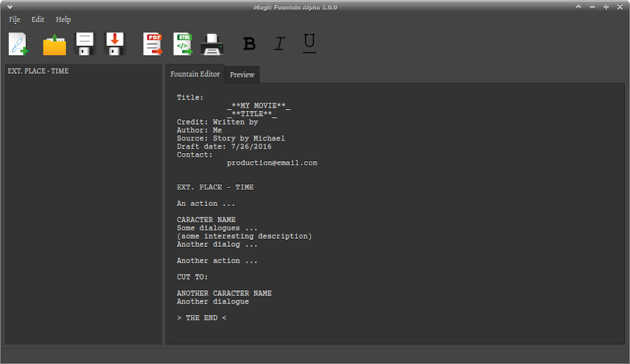Select the Fountain Editor tab

point(195,74)
